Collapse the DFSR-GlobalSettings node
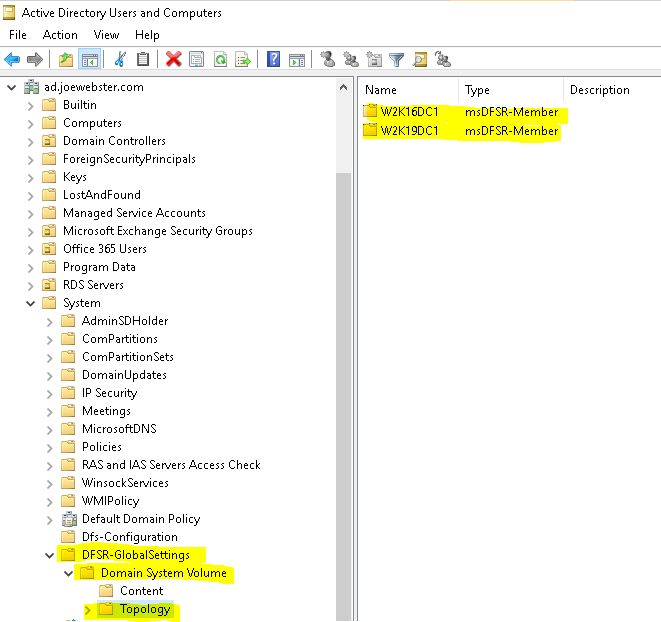Viewport: 661px width, 622px height. (49, 555)
